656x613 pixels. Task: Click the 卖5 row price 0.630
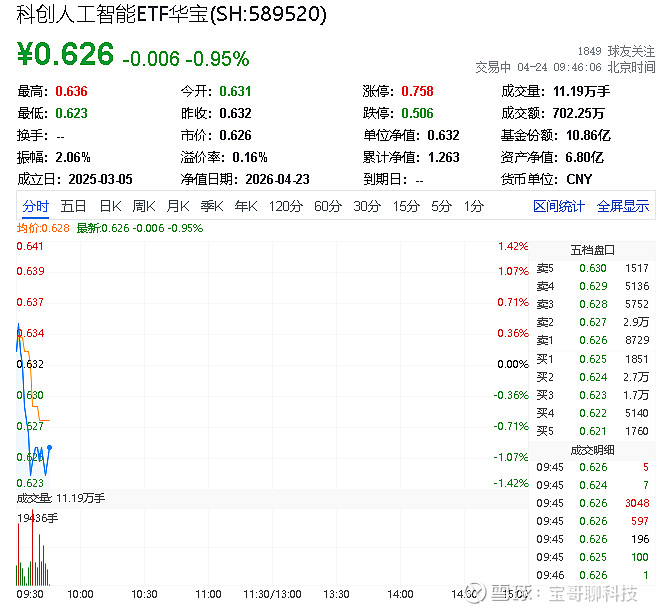point(593,268)
